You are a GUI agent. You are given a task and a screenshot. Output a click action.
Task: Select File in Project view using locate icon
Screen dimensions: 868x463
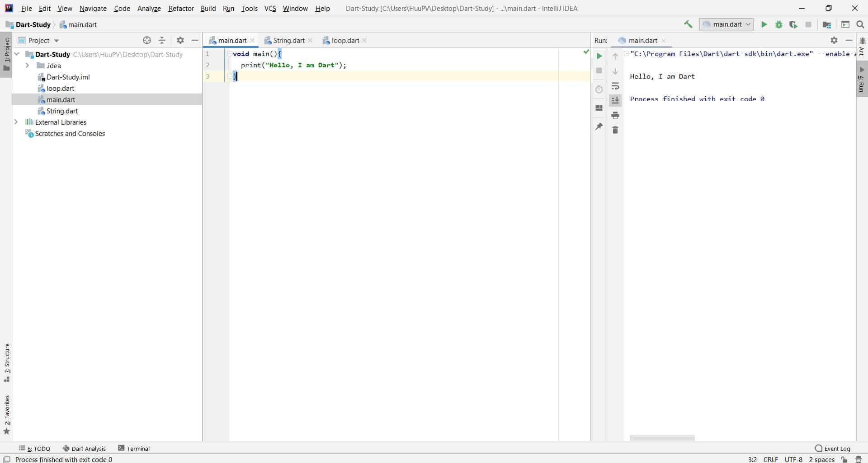(146, 40)
